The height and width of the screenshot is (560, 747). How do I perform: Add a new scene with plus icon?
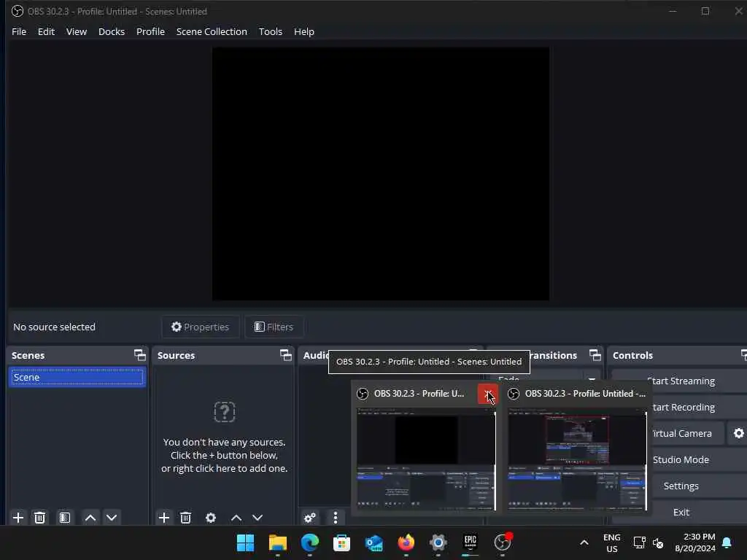[18, 518]
